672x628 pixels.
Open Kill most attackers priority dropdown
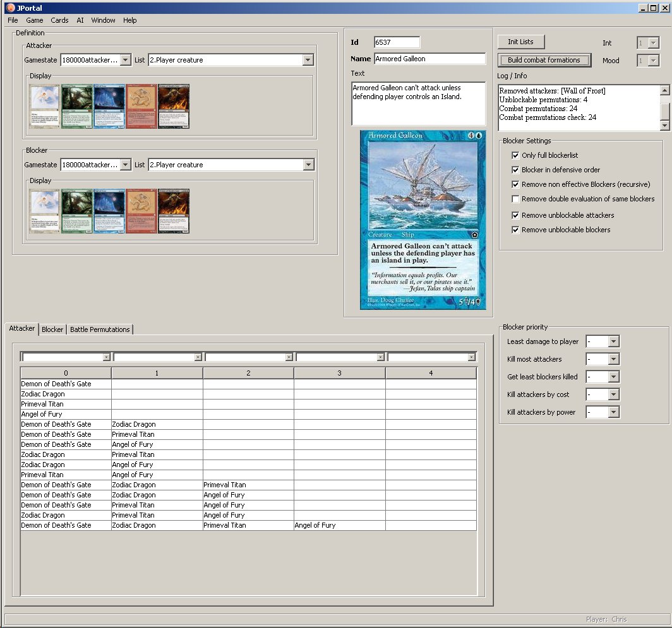[614, 359]
